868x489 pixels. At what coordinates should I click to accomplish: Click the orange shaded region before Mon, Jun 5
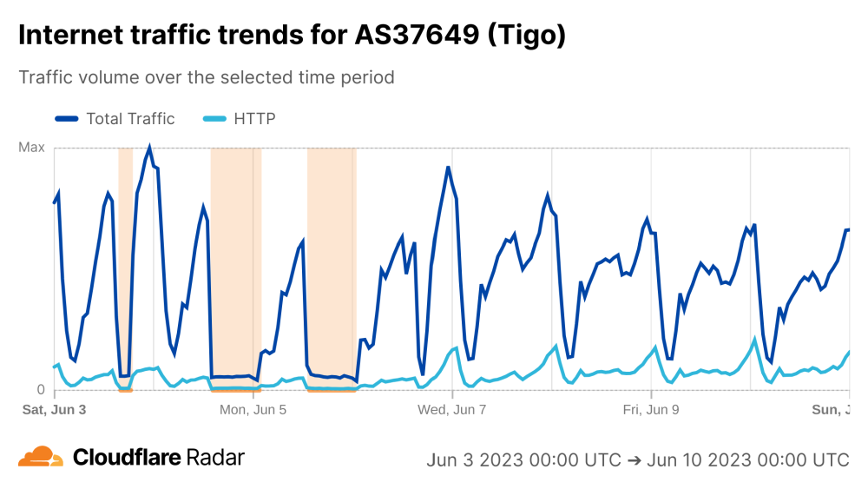pyautogui.click(x=235, y=261)
